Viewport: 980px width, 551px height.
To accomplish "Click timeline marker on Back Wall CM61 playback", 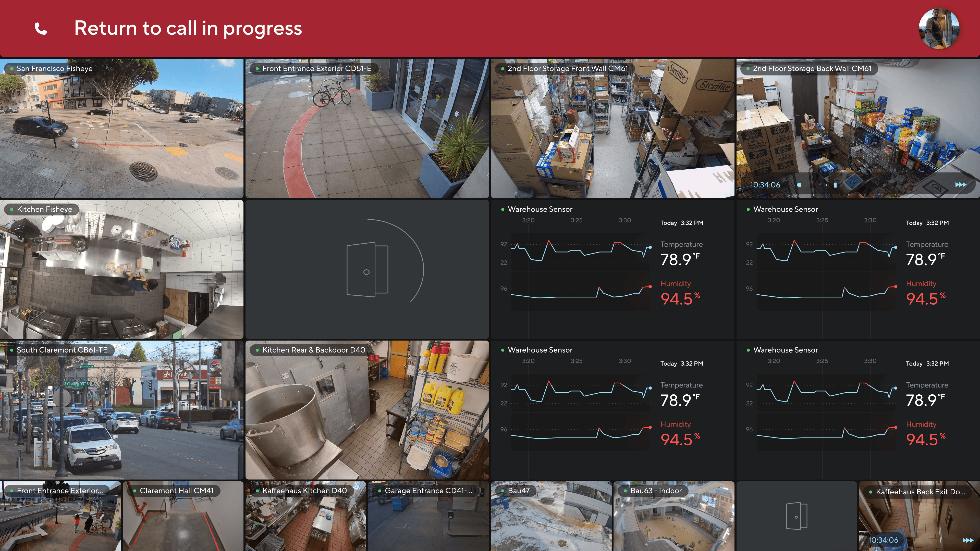I will 835,185.
